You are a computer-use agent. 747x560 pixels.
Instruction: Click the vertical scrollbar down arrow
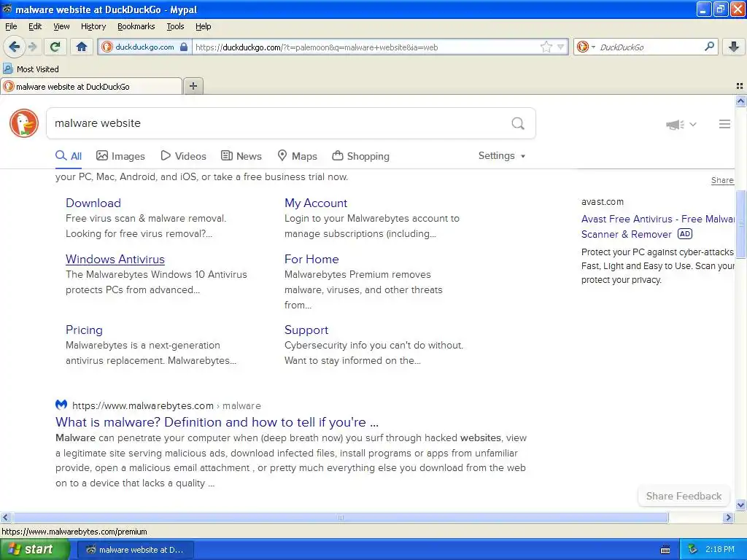pyautogui.click(x=740, y=505)
